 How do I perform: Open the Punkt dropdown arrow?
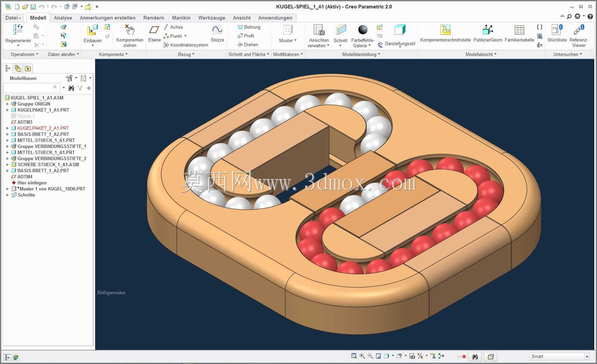pos(185,36)
